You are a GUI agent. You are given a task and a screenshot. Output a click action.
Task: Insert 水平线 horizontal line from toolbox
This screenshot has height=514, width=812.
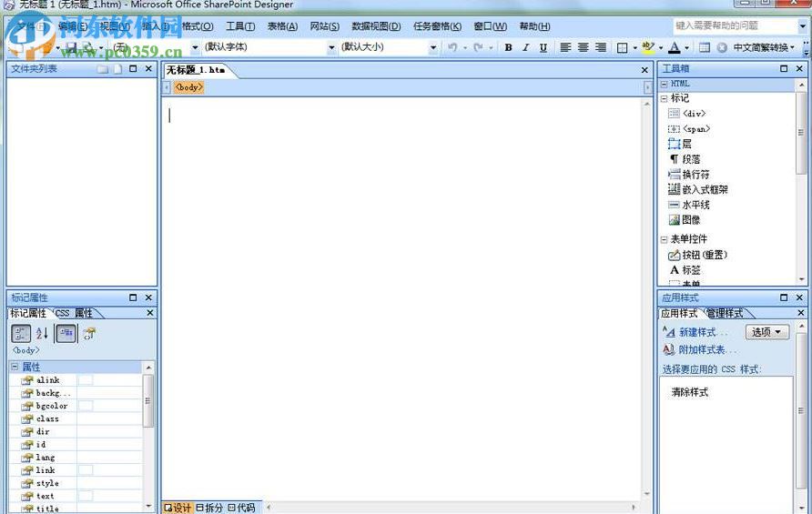coord(689,205)
